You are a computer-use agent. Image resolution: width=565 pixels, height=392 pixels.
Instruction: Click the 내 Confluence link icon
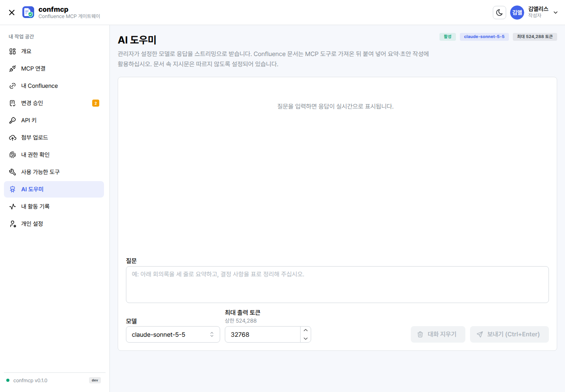13,86
